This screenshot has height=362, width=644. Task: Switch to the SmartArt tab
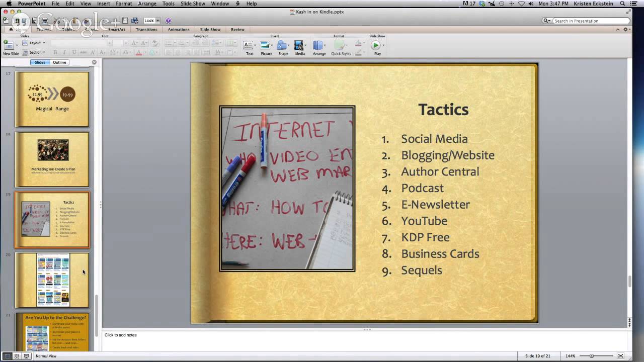[116, 29]
